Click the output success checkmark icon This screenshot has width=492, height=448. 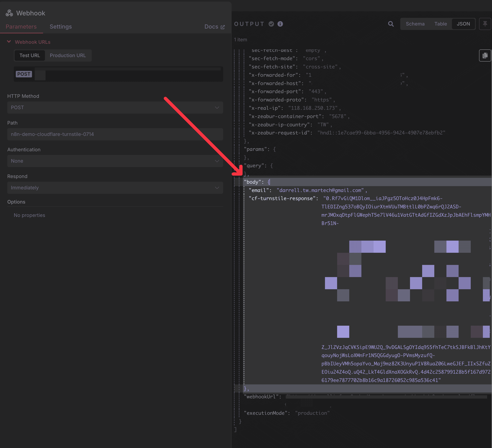coord(271,24)
